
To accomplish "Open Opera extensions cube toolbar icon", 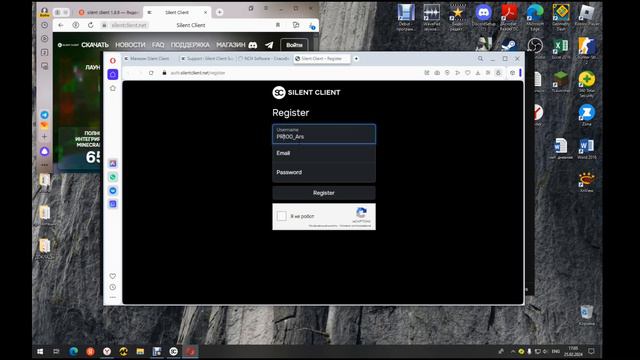I will tap(512, 73).
